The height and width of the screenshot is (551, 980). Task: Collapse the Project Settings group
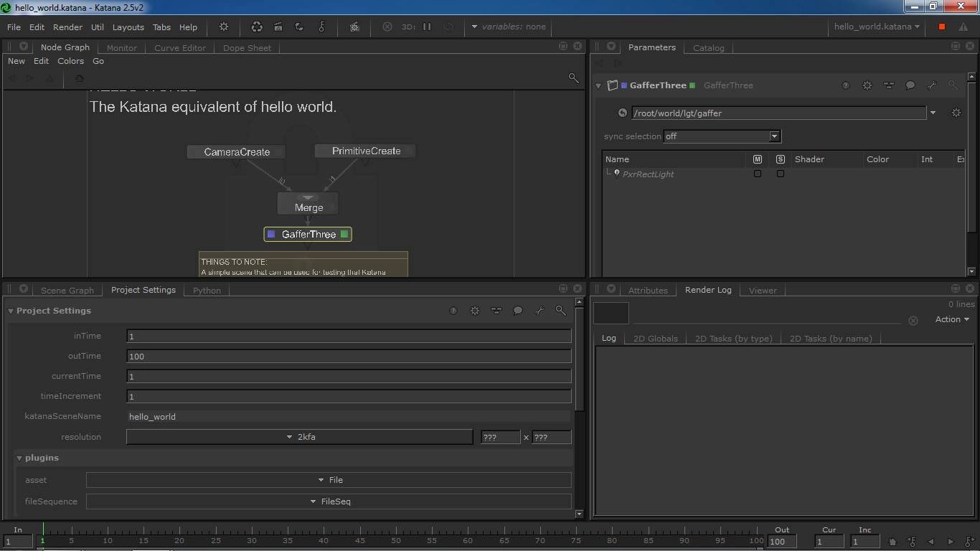(11, 311)
